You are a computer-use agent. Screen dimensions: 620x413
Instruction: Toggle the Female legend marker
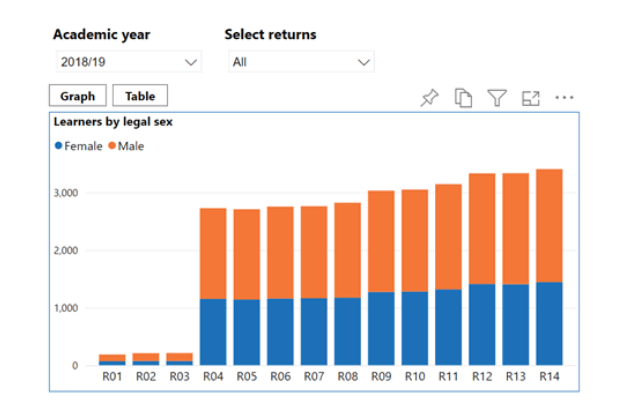[x=58, y=146]
